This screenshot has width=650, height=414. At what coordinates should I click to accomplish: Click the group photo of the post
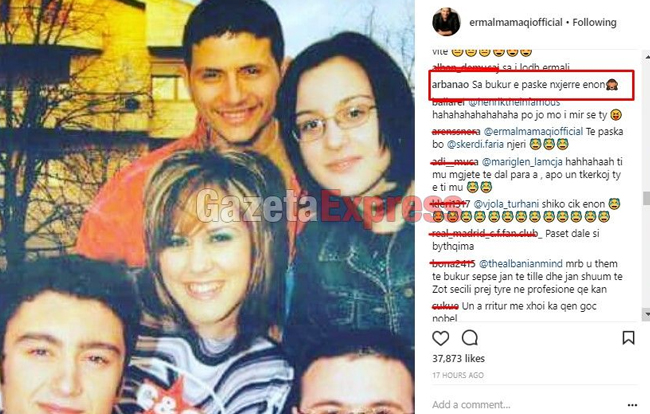(207, 207)
